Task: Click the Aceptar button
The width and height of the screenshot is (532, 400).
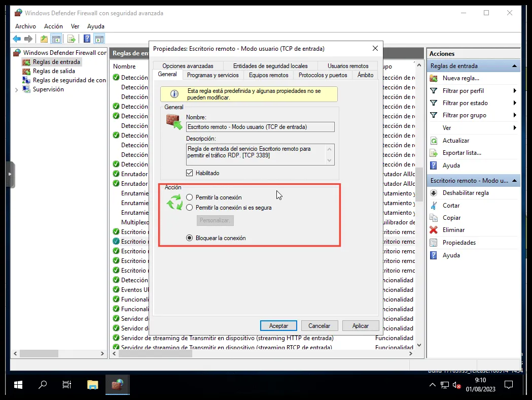Action: [x=278, y=326]
